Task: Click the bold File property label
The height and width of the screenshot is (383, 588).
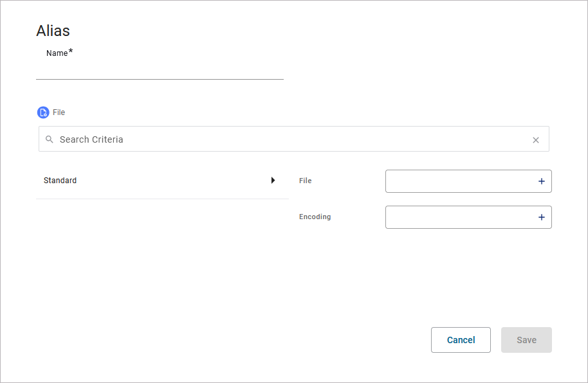Action: point(306,181)
